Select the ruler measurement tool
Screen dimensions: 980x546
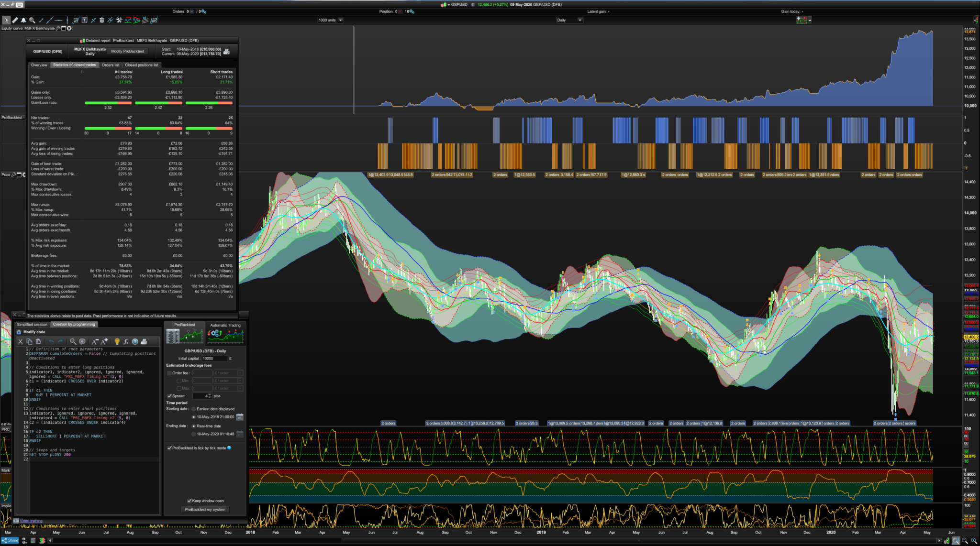[x=15, y=20]
